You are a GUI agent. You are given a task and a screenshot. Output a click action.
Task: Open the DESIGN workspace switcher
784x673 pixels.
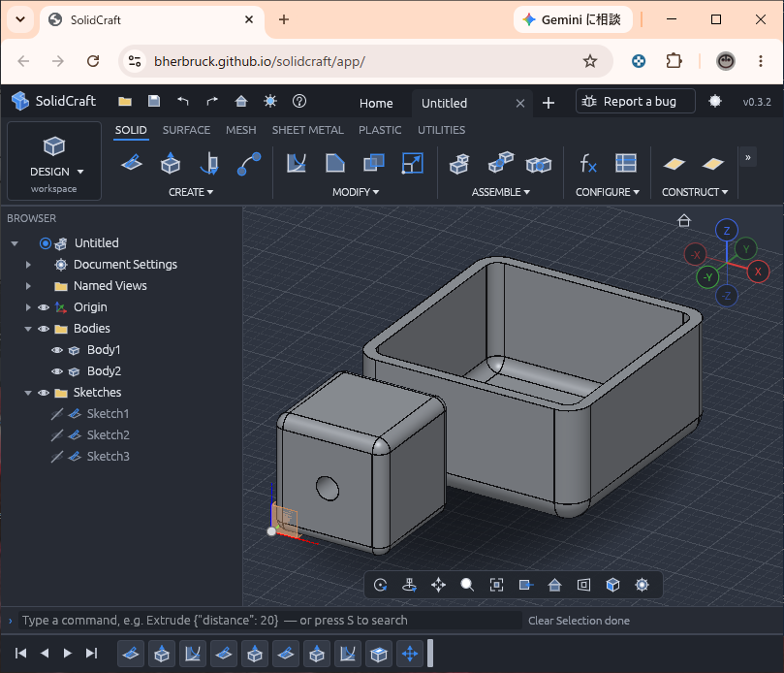(x=54, y=161)
